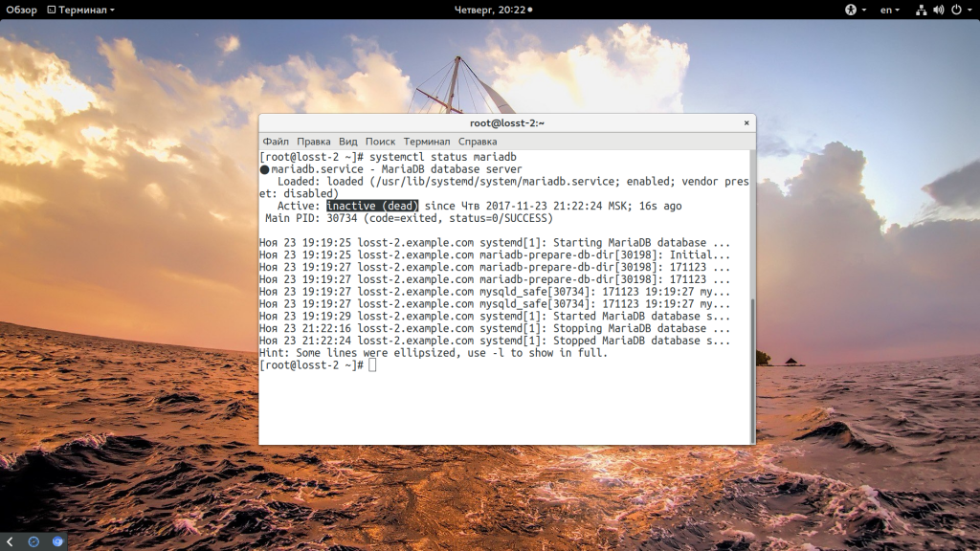Open the Файл menu

click(276, 142)
